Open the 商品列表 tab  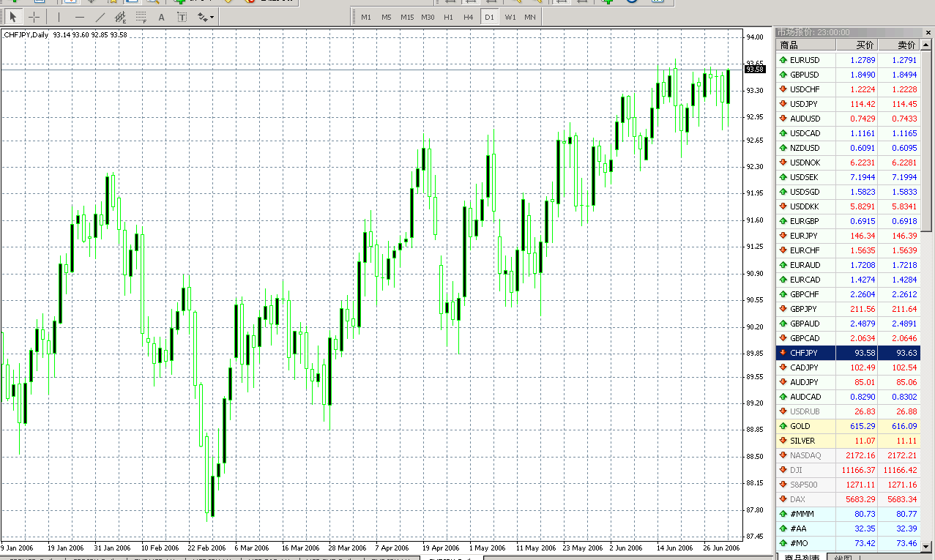(802, 557)
